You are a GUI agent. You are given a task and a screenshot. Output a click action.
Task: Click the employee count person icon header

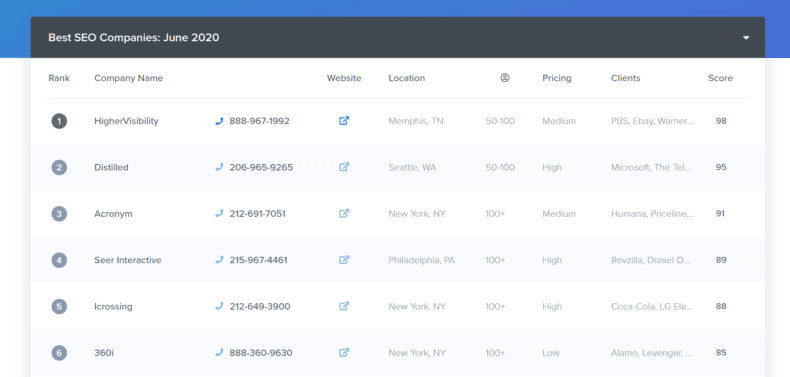505,78
